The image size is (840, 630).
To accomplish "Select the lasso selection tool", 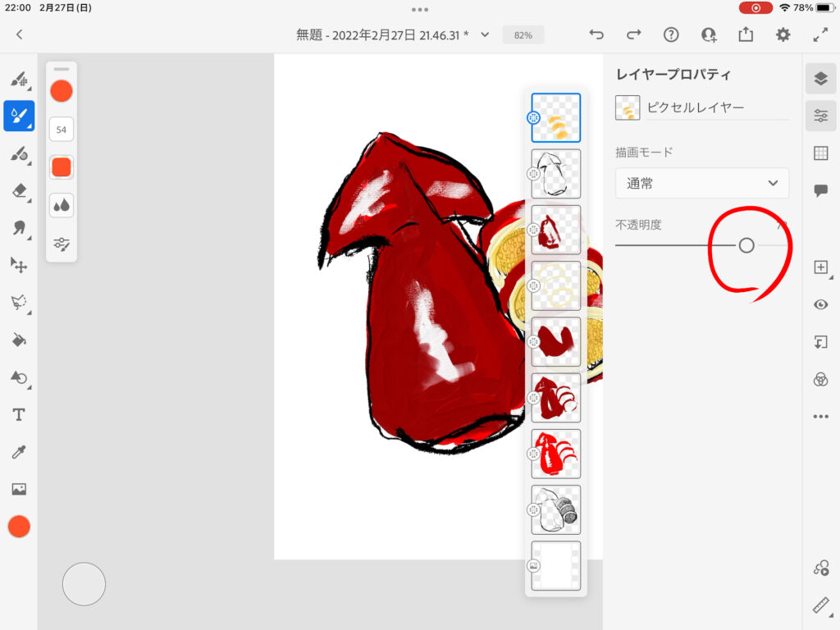I will [x=18, y=303].
